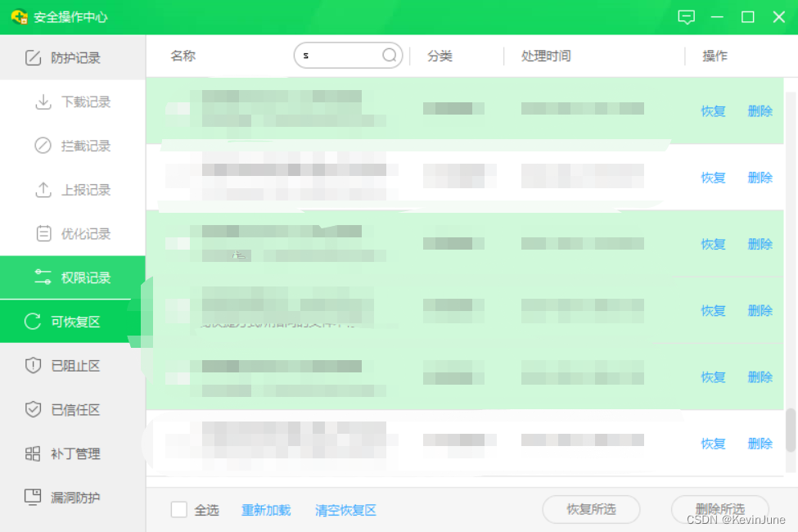Click 恢复 in the last list row
This screenshot has height=532, width=798.
click(x=713, y=444)
